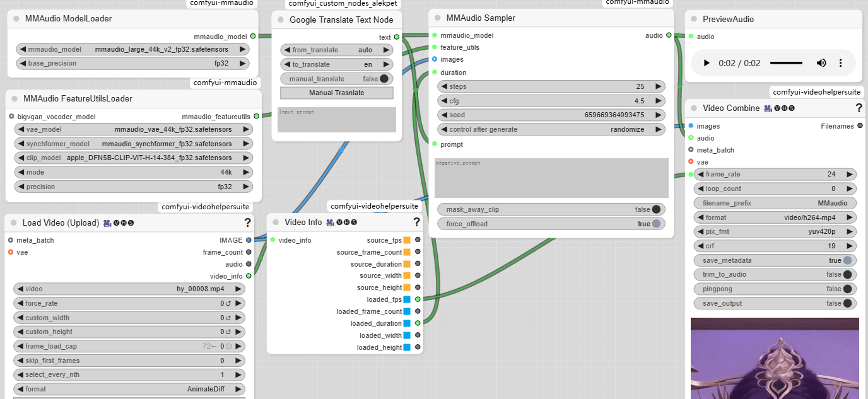Open help for the Video Combine node
The image size is (868, 399).
[x=859, y=108]
